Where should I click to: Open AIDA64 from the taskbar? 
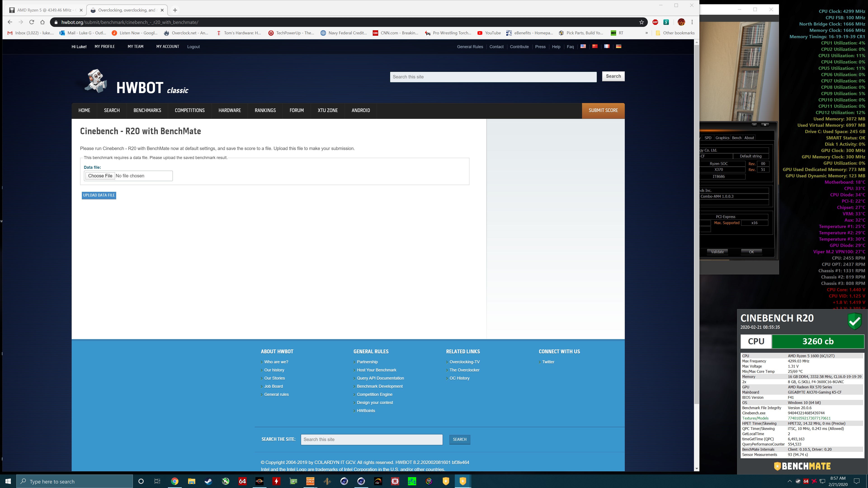point(242,481)
